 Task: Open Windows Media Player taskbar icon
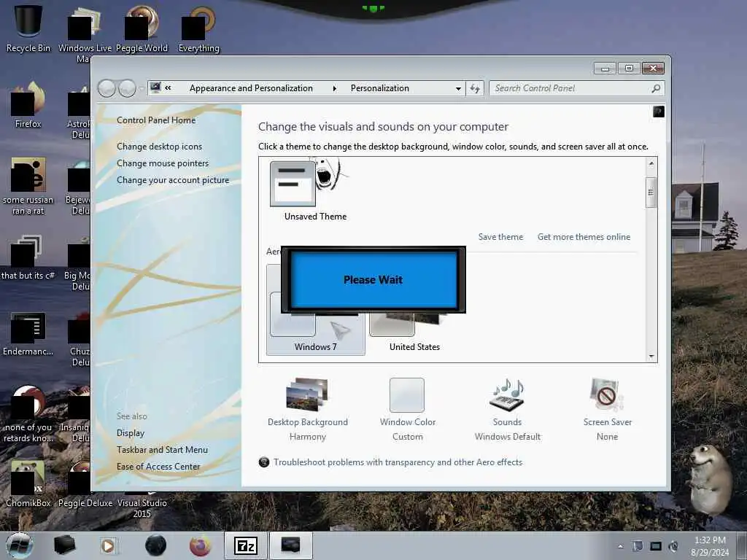(108, 545)
